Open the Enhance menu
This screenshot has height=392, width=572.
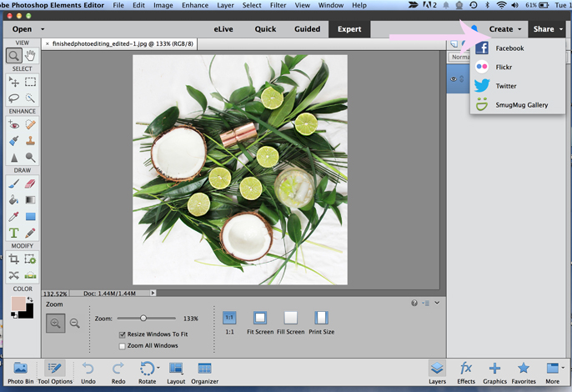tap(195, 5)
